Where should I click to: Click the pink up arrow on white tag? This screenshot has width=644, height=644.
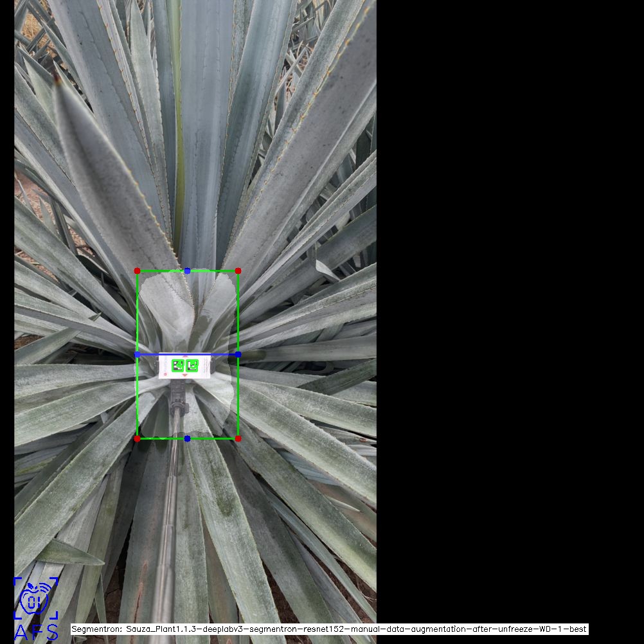(185, 357)
